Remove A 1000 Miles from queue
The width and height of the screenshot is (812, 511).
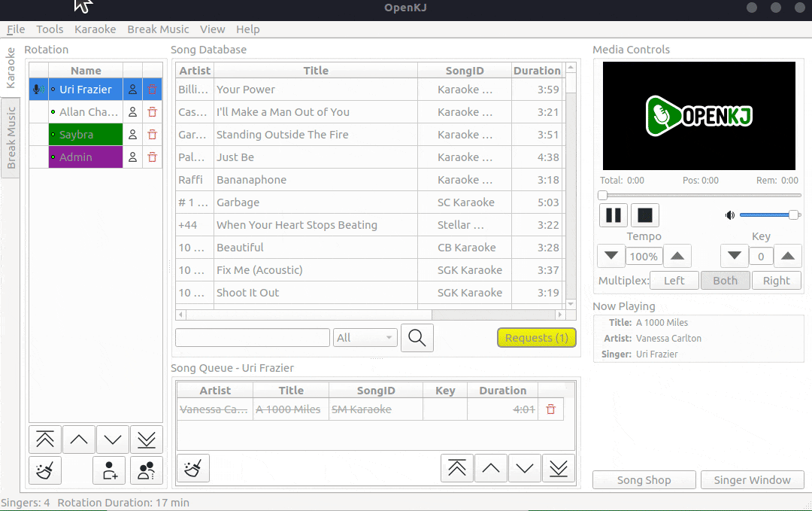[x=550, y=409]
